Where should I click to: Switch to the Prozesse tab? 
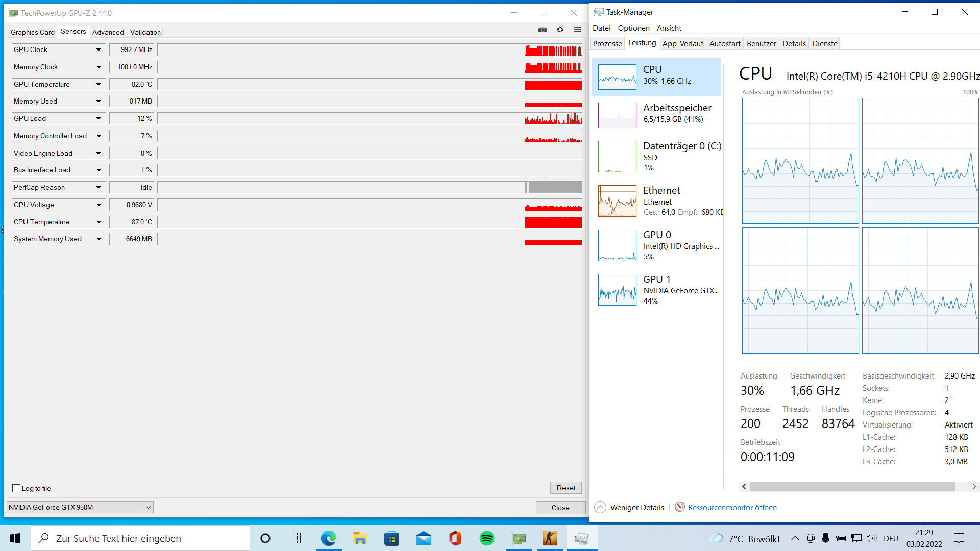click(607, 44)
